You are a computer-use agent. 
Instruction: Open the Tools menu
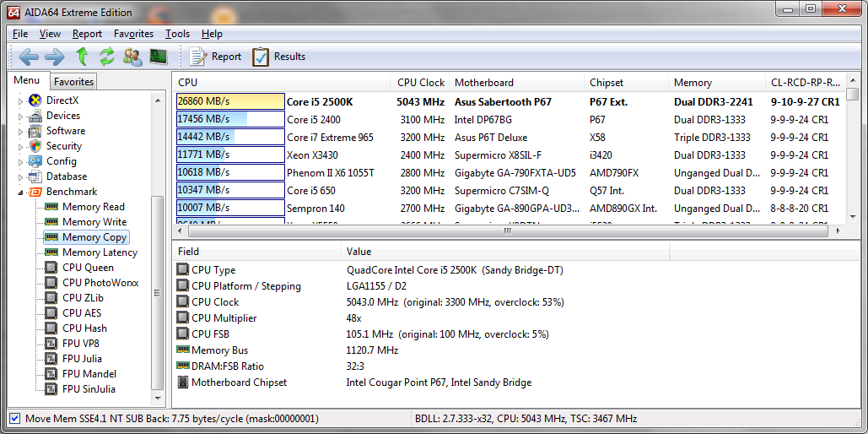point(177,34)
